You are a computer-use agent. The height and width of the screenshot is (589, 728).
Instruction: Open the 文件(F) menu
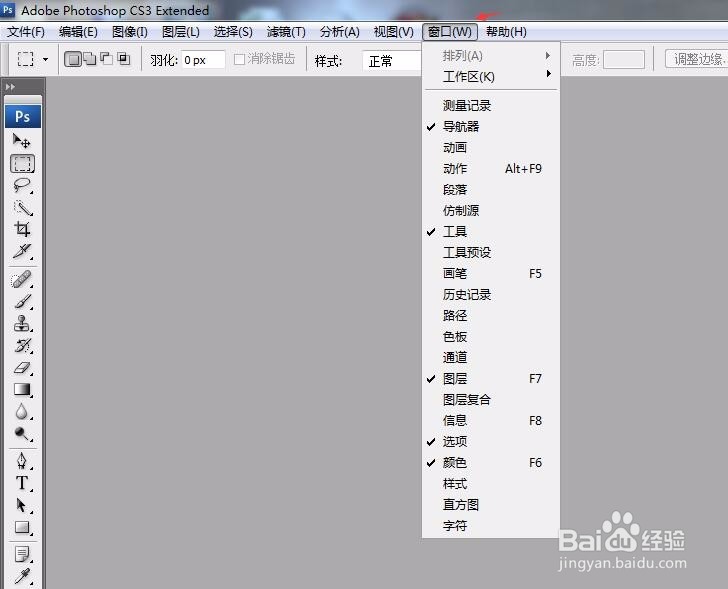(26, 32)
